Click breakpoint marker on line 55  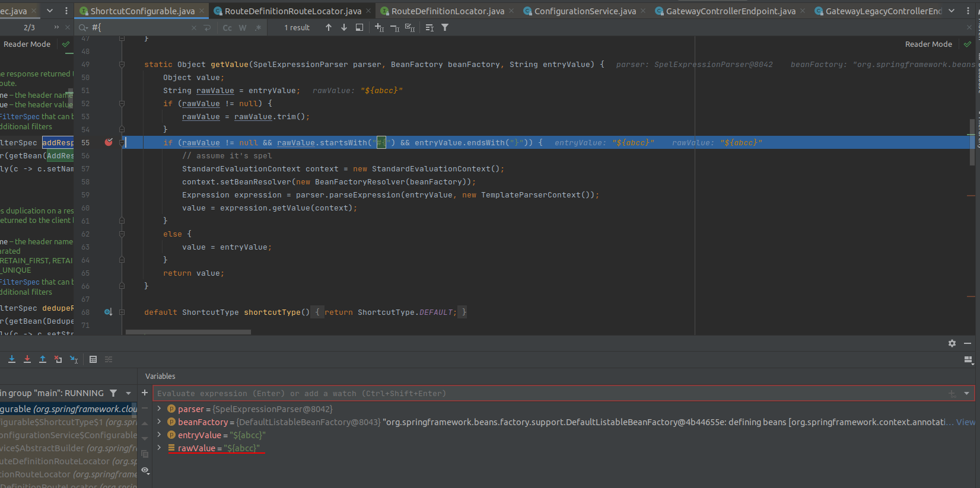tap(109, 142)
